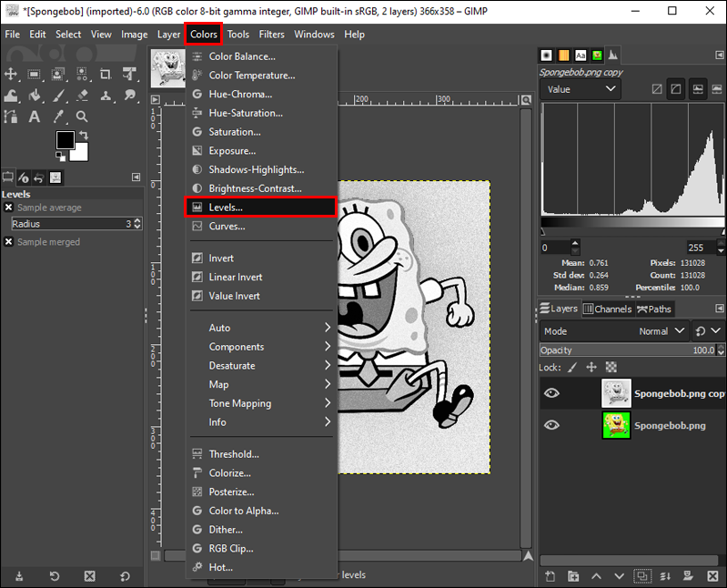727x588 pixels.
Task: Hide the Spongebob.png copy layer
Action: (551, 393)
